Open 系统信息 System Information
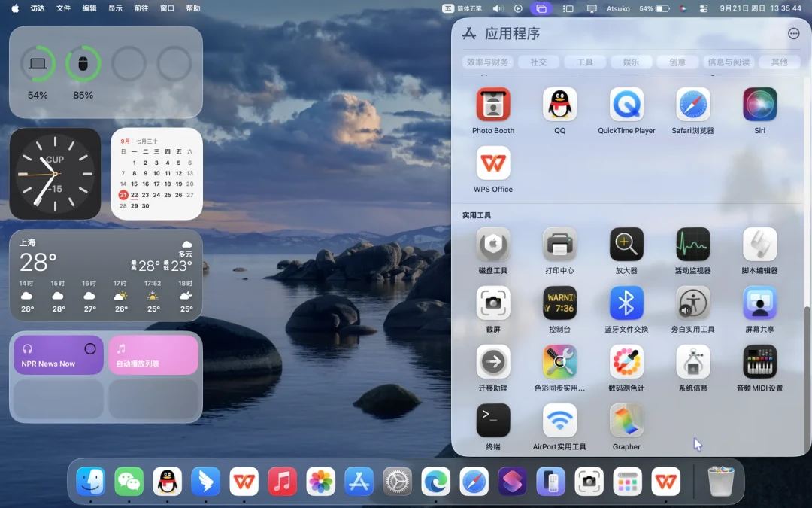Screen dimensions: 812x508 [693, 362]
